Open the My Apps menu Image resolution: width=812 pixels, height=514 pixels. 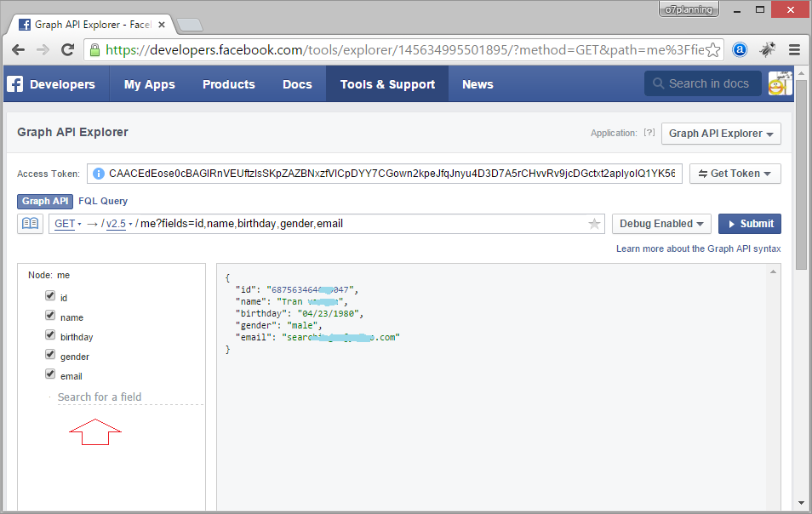point(149,84)
